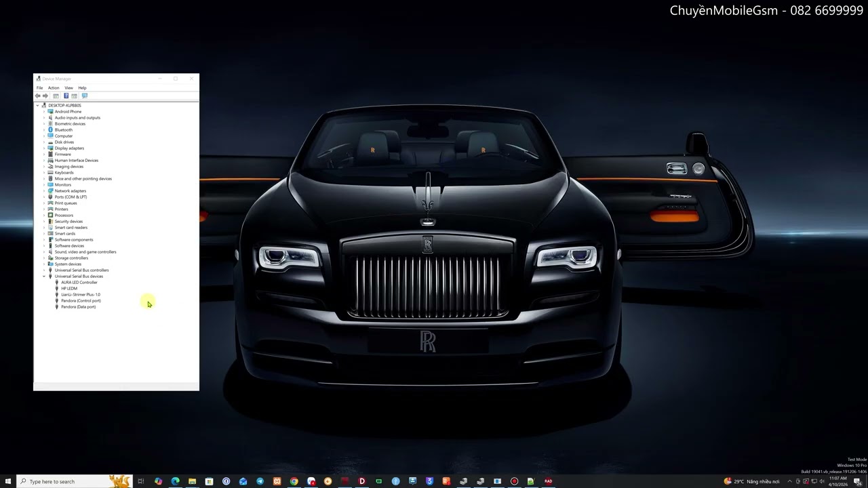Image resolution: width=868 pixels, height=488 pixels.
Task: Click the Windows Start button
Action: 8,481
